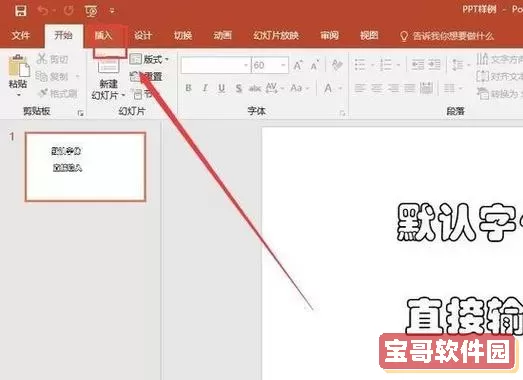This screenshot has height=380, width=523.
Task: Click the AV character spacing icon
Action: pos(272,88)
